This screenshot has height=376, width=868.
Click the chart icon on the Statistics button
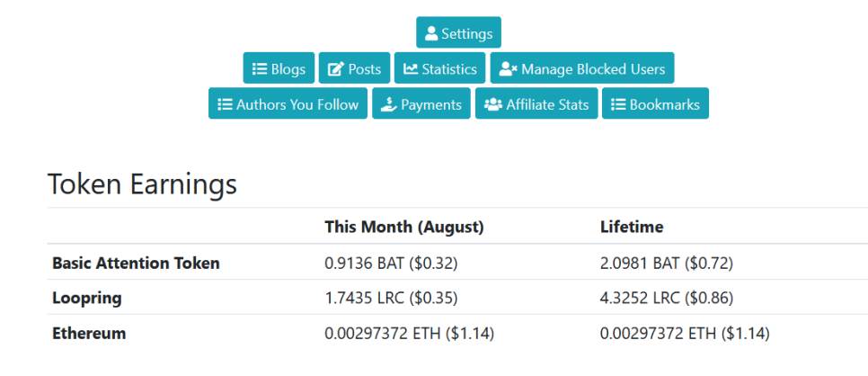(x=411, y=68)
